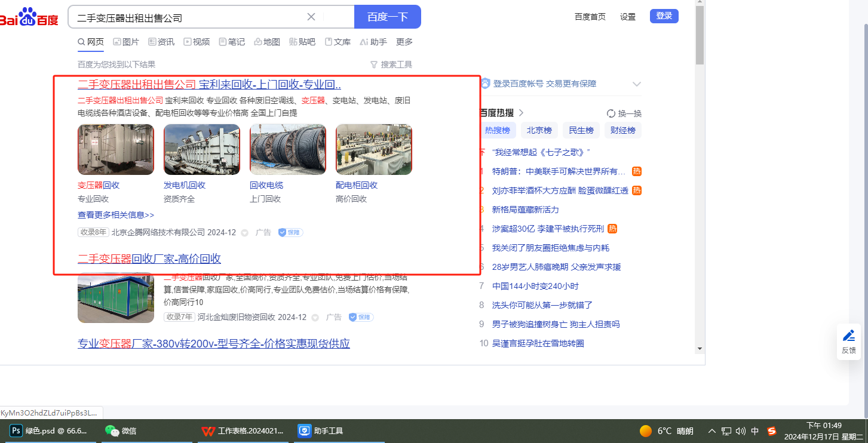868x443 pixels.
Task: Open the 回收电缆 text link
Action: (266, 185)
